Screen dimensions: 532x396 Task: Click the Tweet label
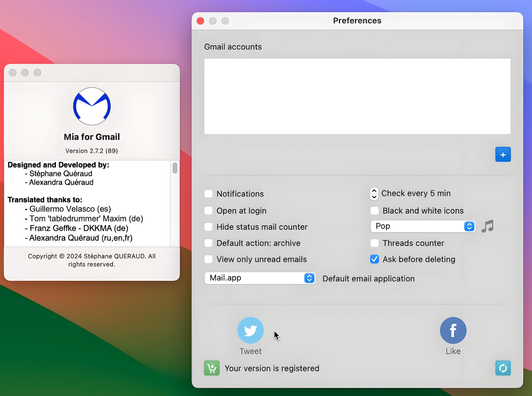coord(251,351)
